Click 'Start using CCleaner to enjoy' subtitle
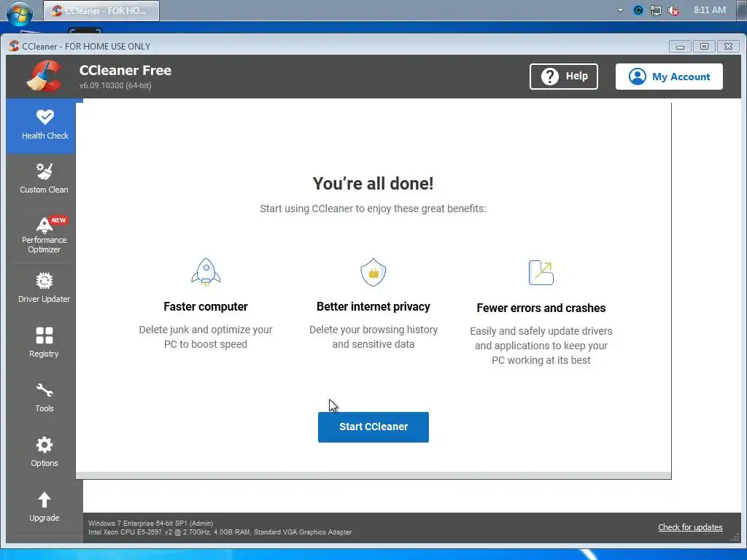Screen dimensions: 747x560 click(x=373, y=209)
